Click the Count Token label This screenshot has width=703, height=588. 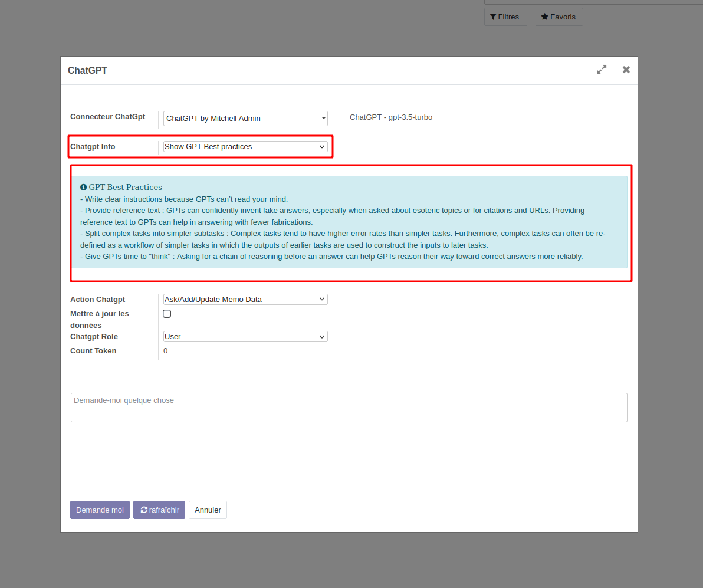click(93, 351)
